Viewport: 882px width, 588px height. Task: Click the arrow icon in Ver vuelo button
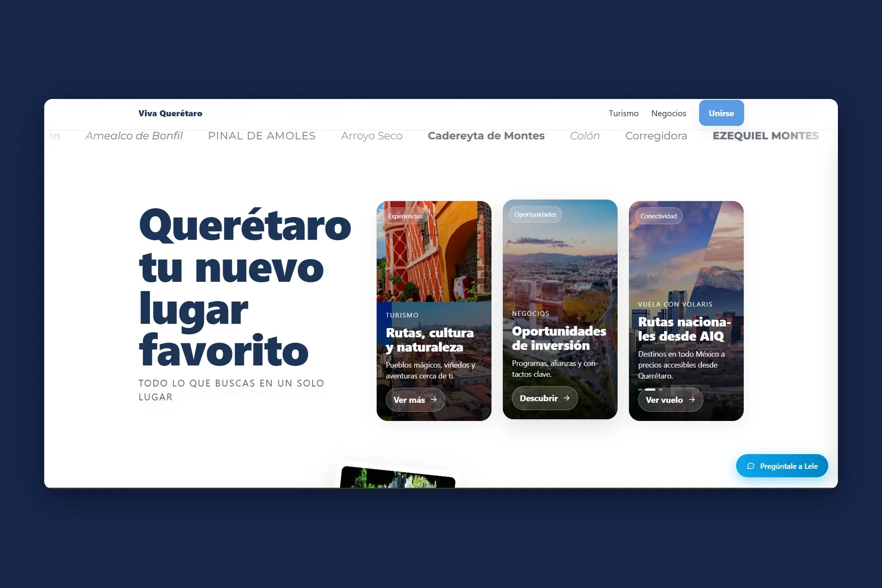(692, 400)
